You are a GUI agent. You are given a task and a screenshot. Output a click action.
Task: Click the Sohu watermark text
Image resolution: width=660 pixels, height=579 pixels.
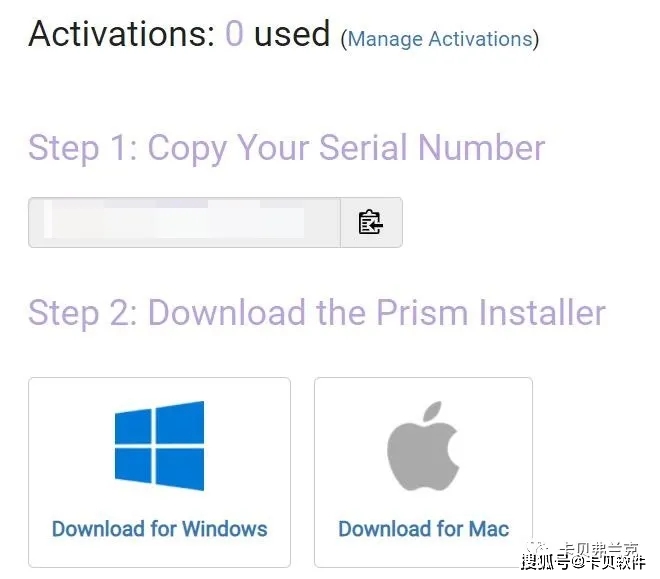(x=583, y=562)
